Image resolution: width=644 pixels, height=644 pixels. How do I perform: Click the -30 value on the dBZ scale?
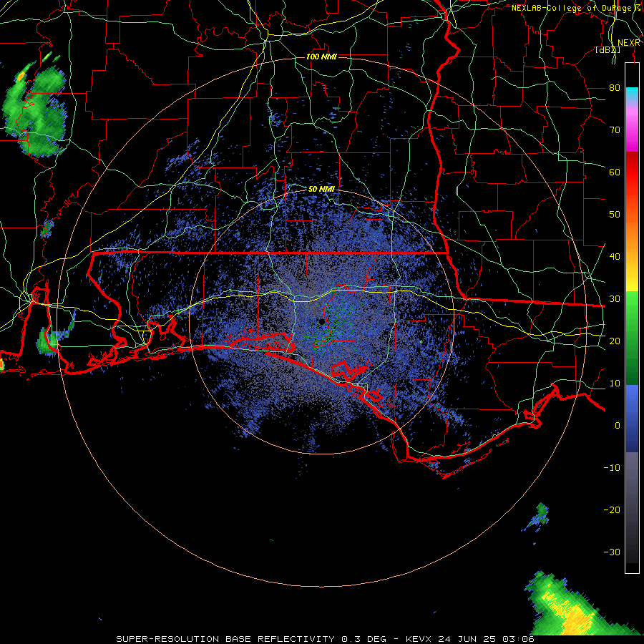tap(612, 552)
